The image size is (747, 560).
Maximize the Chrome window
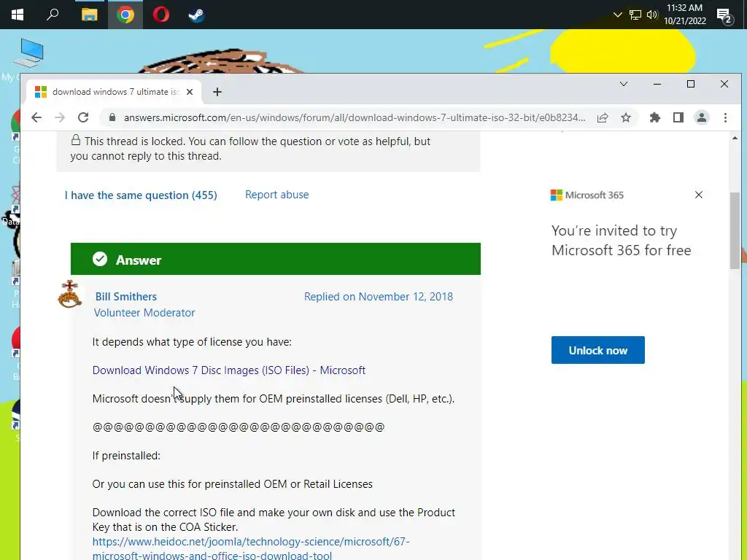tap(691, 85)
